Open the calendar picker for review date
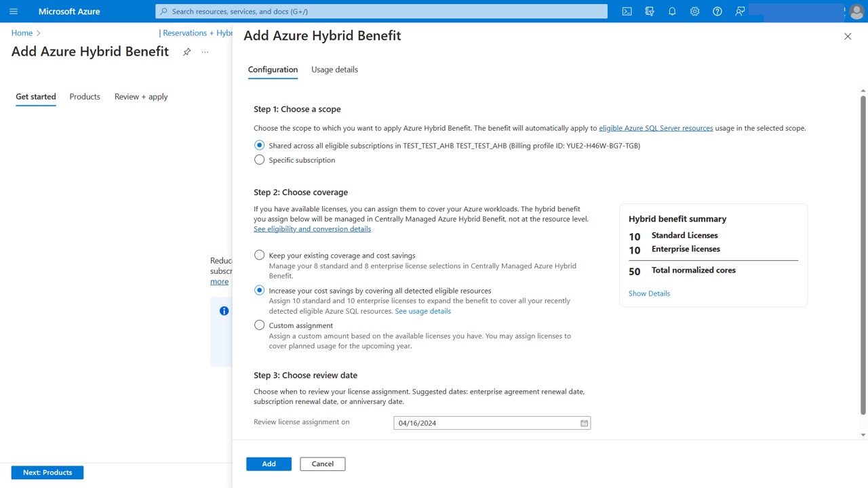The height and width of the screenshot is (488, 868). (x=584, y=423)
